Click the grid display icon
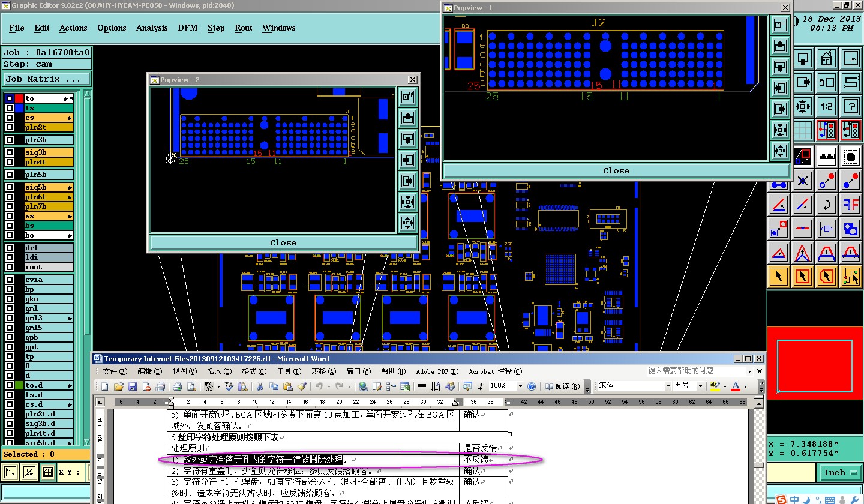The image size is (864, 504). click(803, 130)
